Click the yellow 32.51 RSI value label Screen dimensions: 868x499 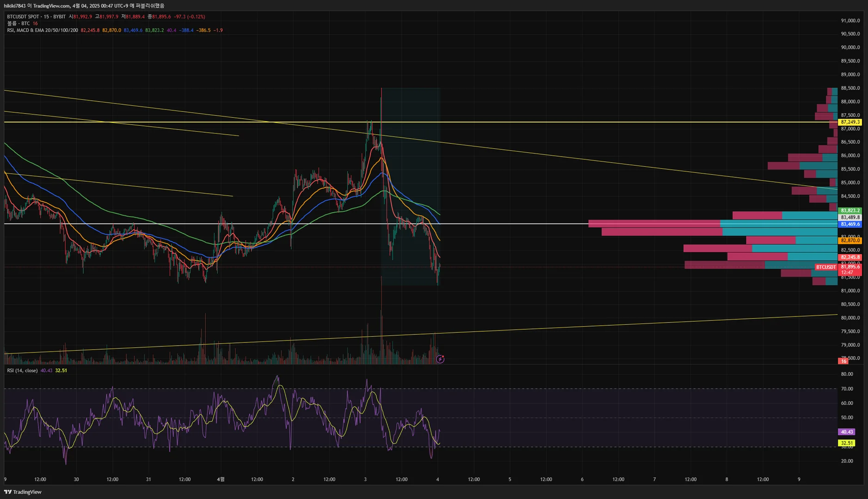click(847, 443)
